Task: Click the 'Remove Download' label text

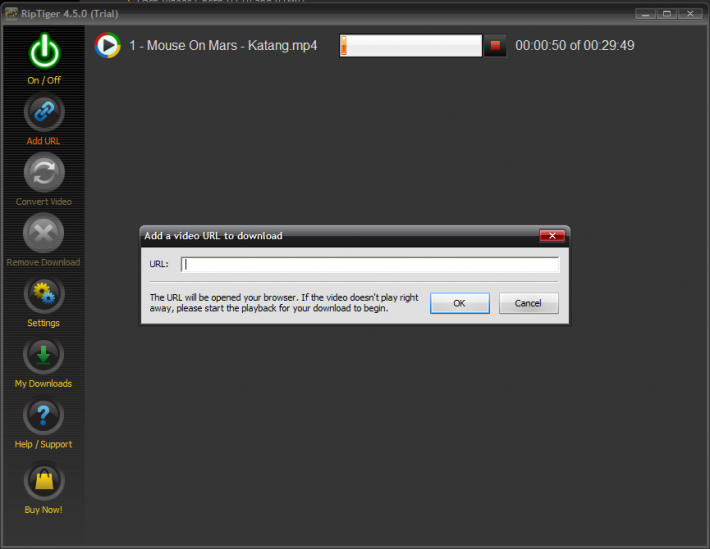Action: click(x=43, y=262)
